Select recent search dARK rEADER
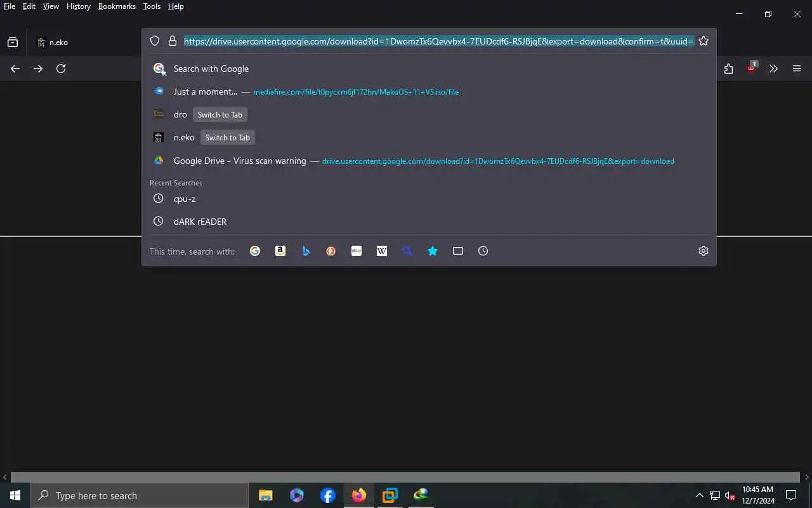 coord(429,222)
